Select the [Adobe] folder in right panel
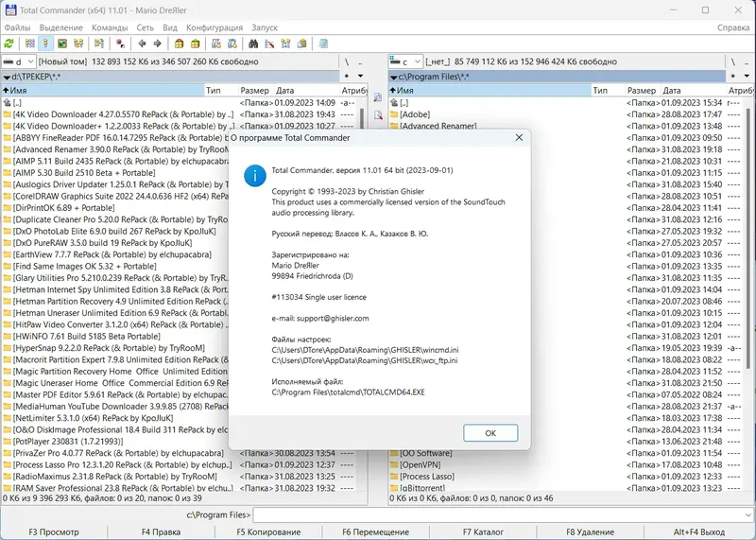756x540 pixels. pyautogui.click(x=410, y=114)
